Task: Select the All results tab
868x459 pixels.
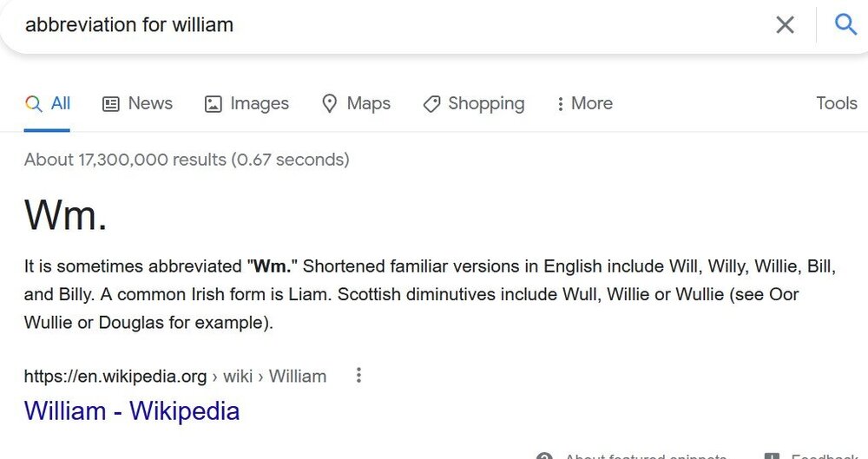Action: [x=48, y=103]
